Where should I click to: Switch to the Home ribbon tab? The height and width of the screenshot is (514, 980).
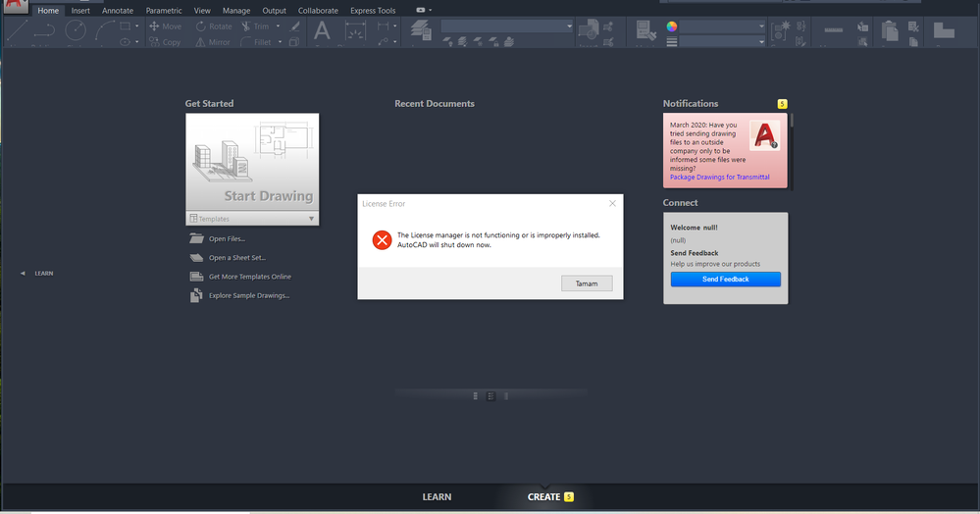click(48, 11)
